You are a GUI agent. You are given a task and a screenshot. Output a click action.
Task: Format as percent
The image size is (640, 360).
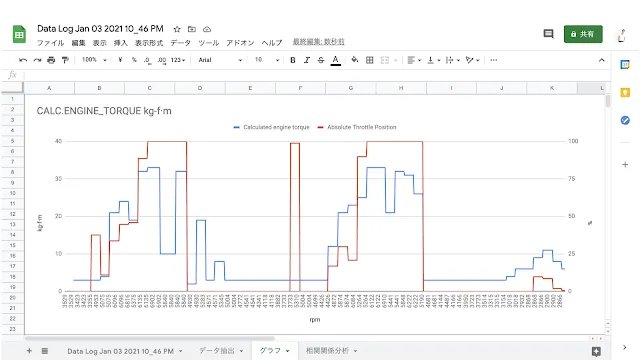(134, 60)
